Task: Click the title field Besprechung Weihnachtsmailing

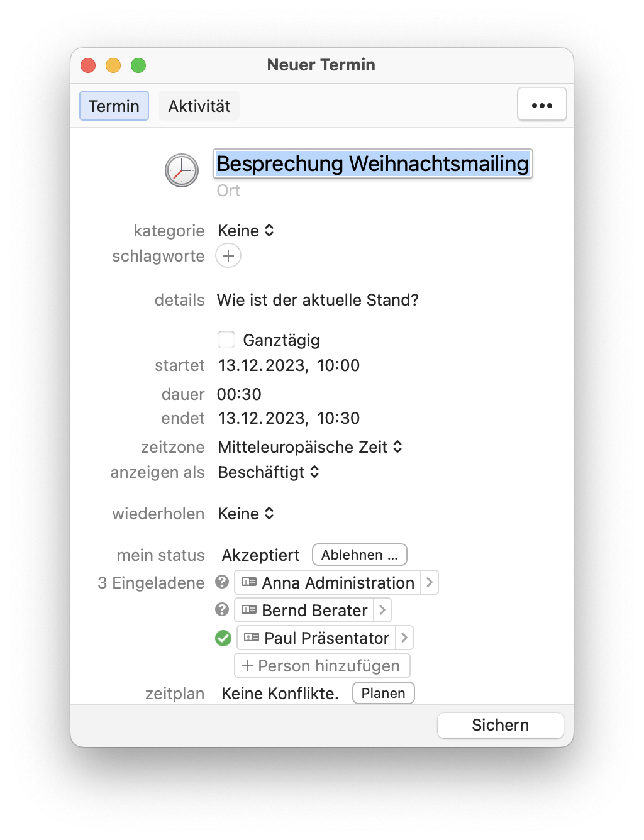Action: 373,163
